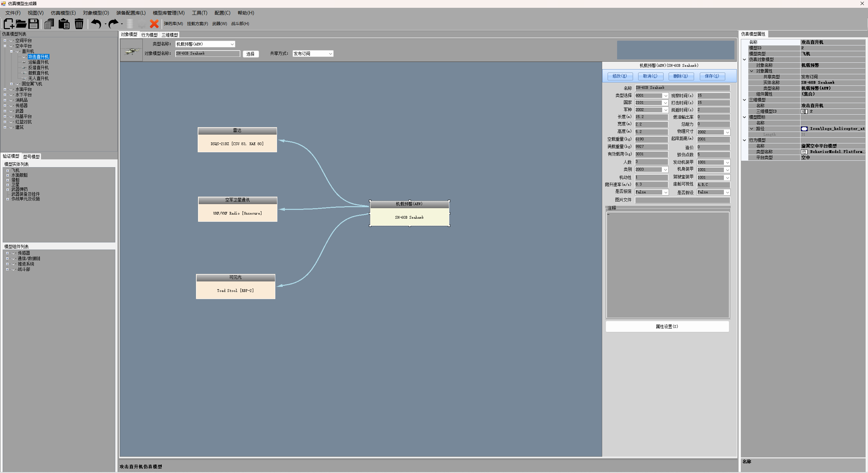Open the 仿真模型(E) menu
The height and width of the screenshot is (473, 868).
63,13
